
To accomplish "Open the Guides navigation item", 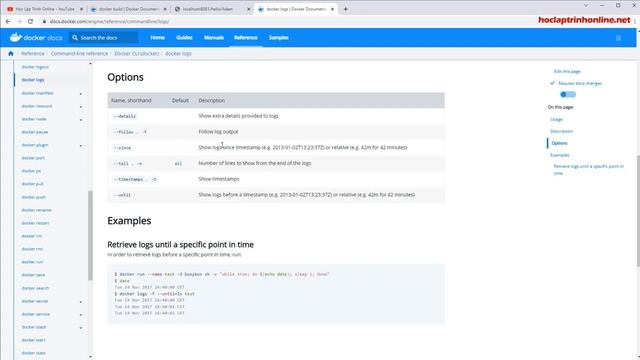I will point(184,38).
